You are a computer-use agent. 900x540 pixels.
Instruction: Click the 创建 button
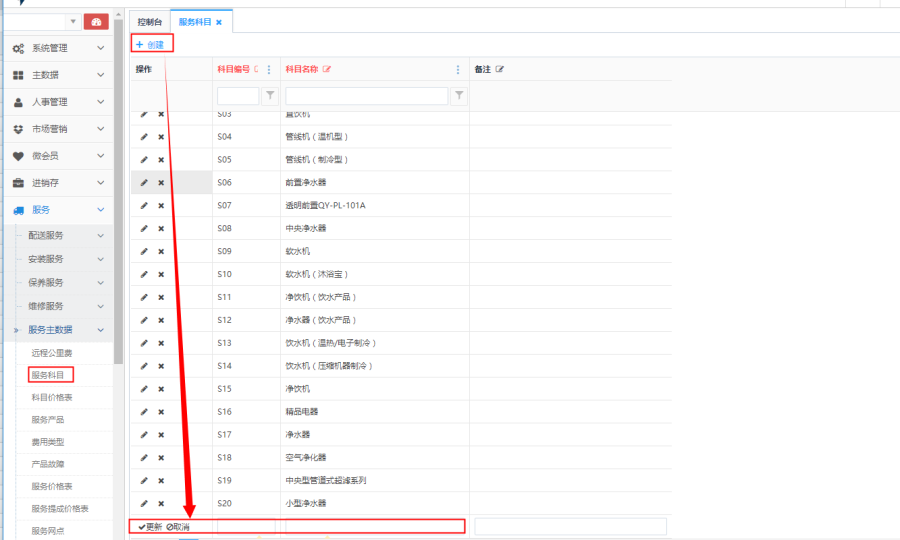150,44
